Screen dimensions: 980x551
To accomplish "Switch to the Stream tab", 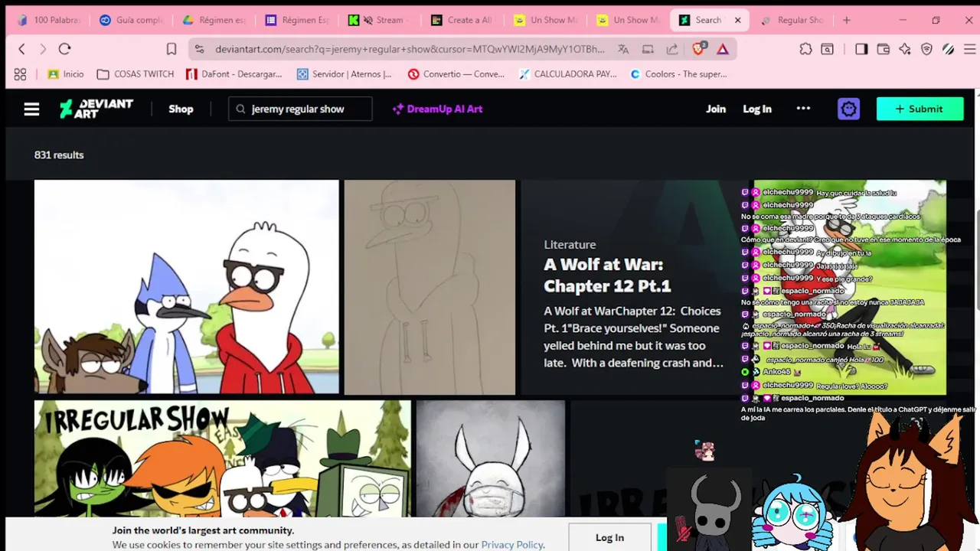I will 380,20.
